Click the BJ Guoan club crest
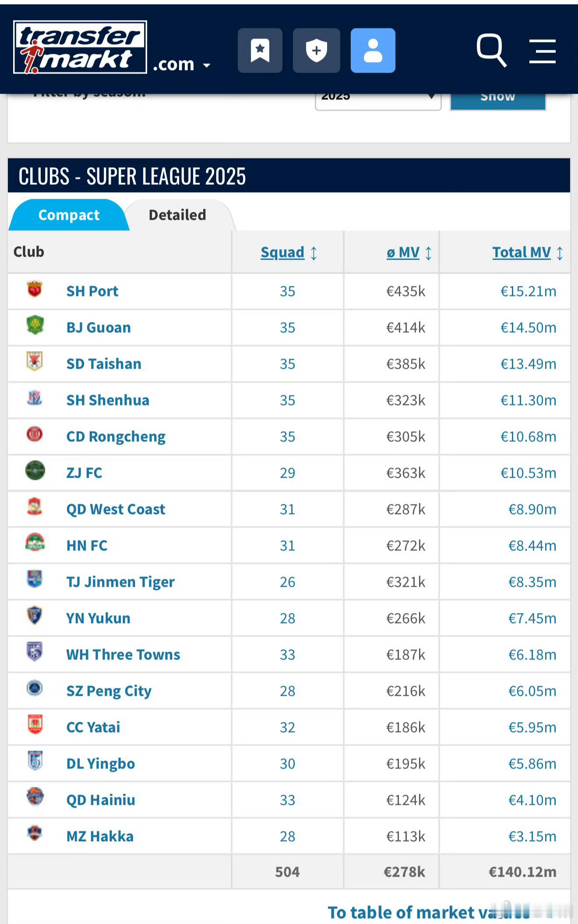The width and height of the screenshot is (578, 924). (35, 325)
